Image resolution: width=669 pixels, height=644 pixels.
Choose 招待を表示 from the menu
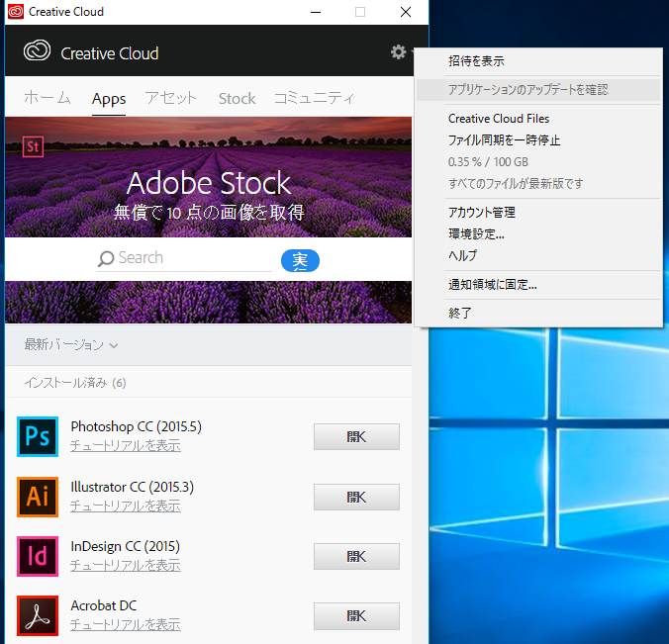538,61
